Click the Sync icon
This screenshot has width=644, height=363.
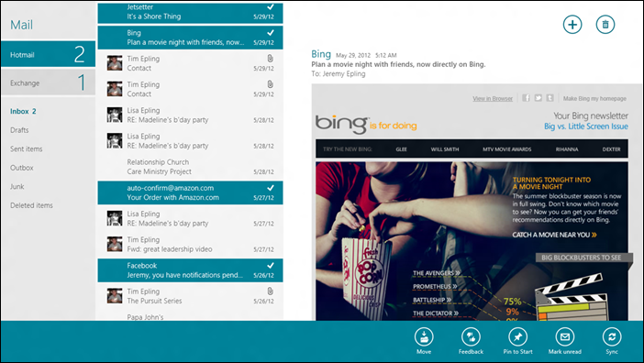coord(612,336)
